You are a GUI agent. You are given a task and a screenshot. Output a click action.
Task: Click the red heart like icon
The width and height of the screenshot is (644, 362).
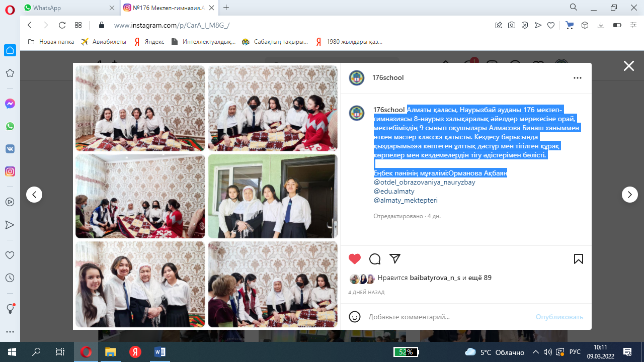pyautogui.click(x=355, y=259)
